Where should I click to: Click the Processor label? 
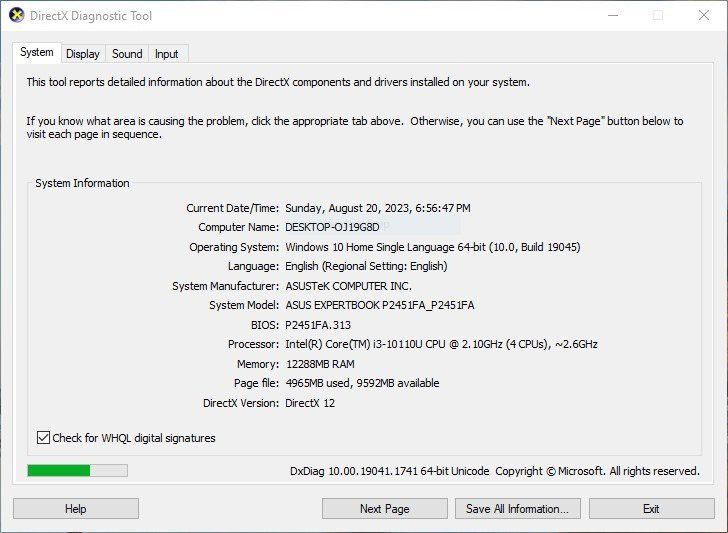click(x=254, y=344)
